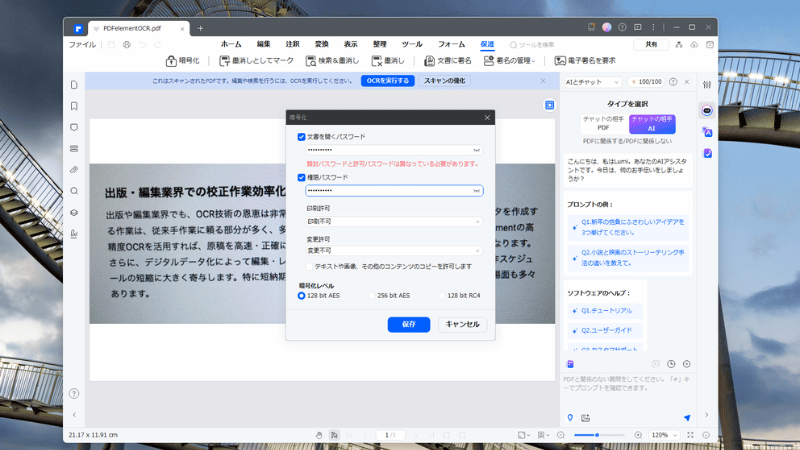The image size is (800, 450).
Task: Select 検索＆墨消し tool
Action: click(x=332, y=61)
